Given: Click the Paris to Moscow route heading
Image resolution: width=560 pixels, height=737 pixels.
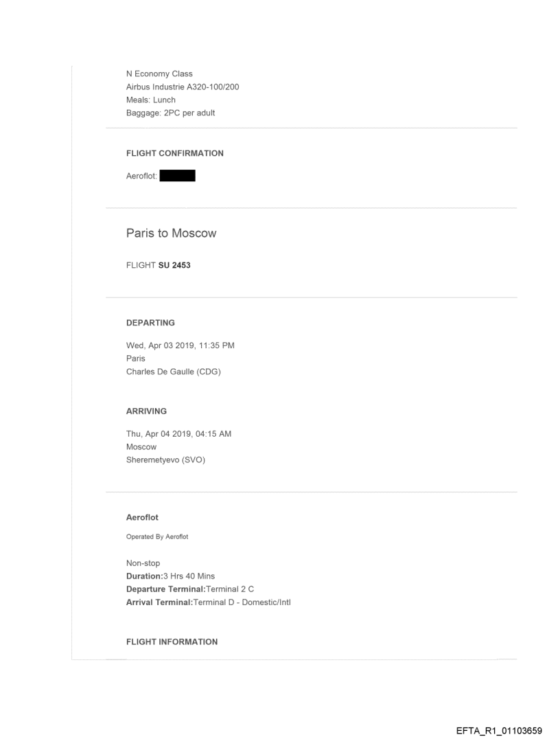Looking at the screenshot, I should (x=171, y=234).
